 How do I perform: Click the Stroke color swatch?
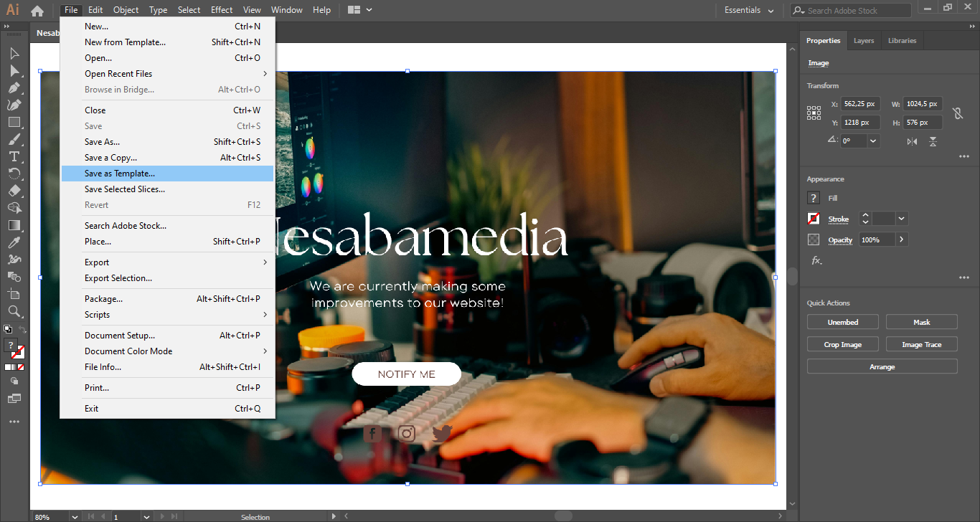click(x=814, y=219)
